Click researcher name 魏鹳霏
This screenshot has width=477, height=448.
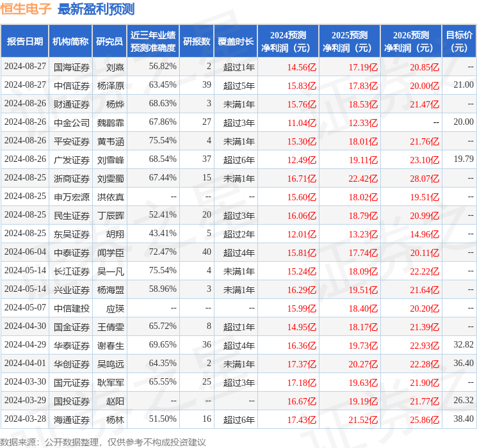pyautogui.click(x=111, y=123)
